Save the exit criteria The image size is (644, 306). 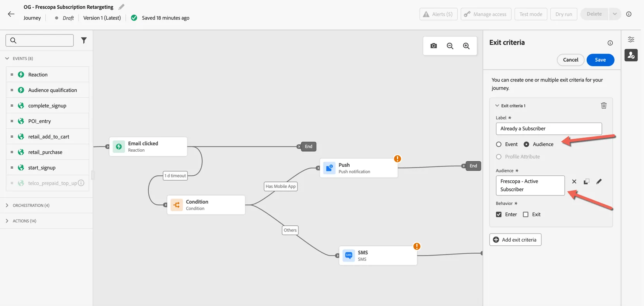pyautogui.click(x=600, y=60)
